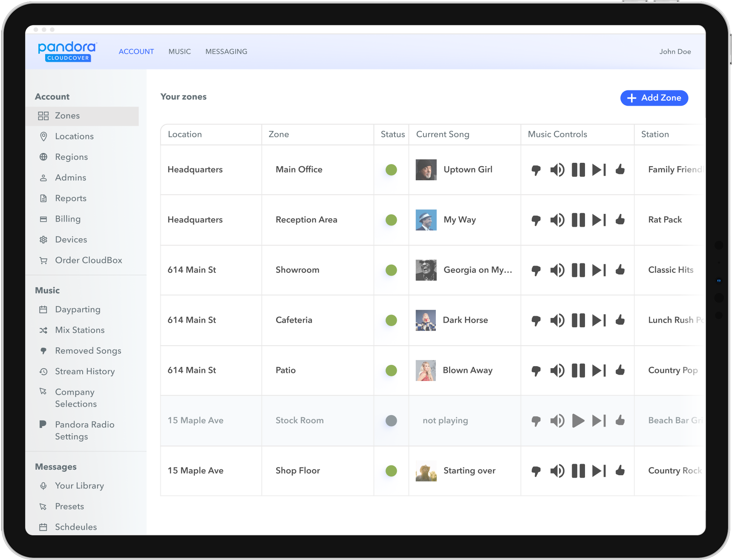
Task: Click the 'not playing' text
Action: 445,421
